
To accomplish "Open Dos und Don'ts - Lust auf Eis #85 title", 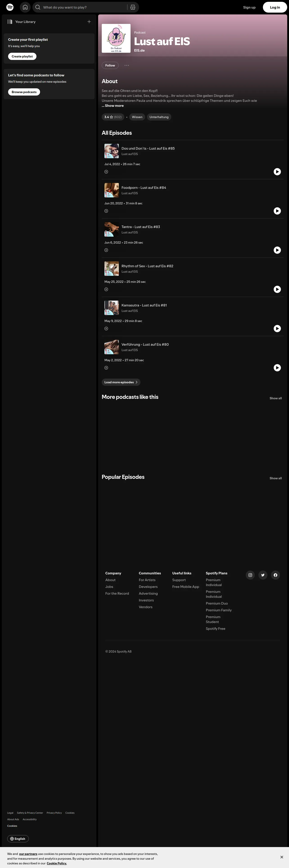I will point(148,148).
